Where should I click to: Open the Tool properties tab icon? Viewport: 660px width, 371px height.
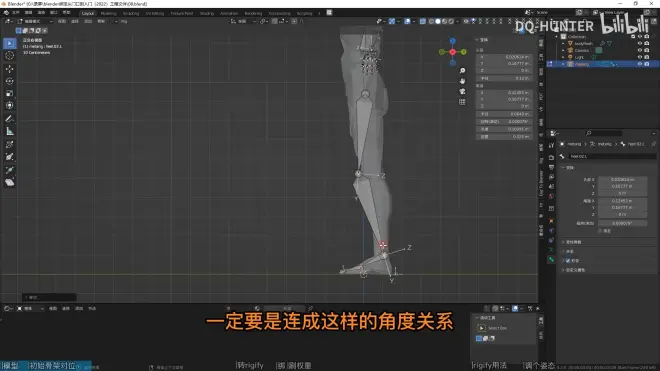click(x=551, y=145)
